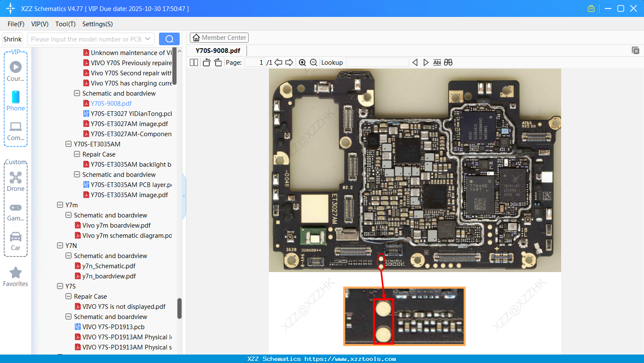This screenshot has height=363, width=644.
Task: Open Y70S-ET3027 YiDianTong pcb file
Action: tap(127, 113)
